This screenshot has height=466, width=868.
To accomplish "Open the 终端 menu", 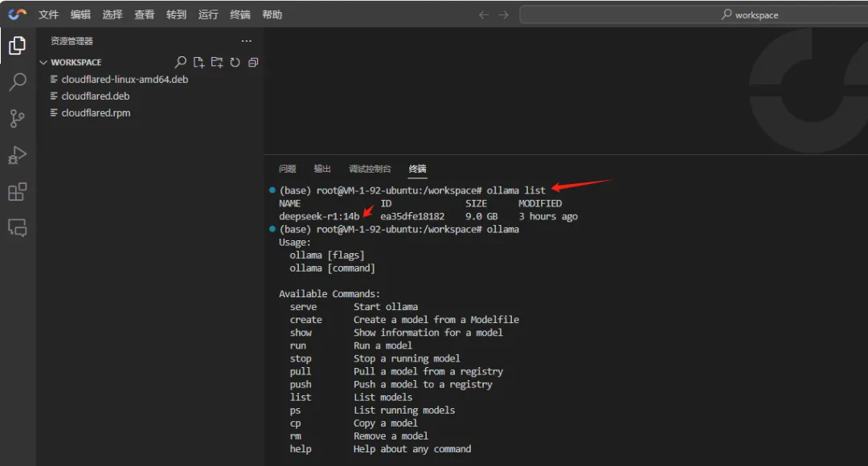I will coord(240,14).
